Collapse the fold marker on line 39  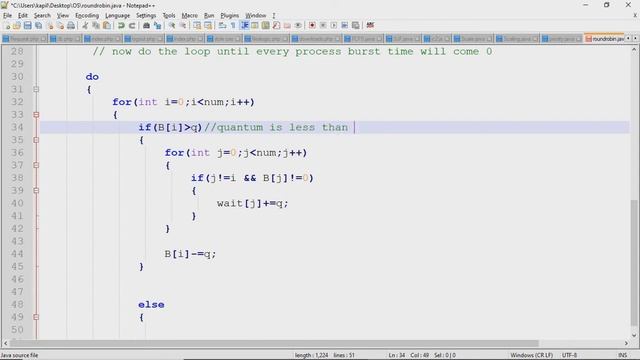(36, 191)
